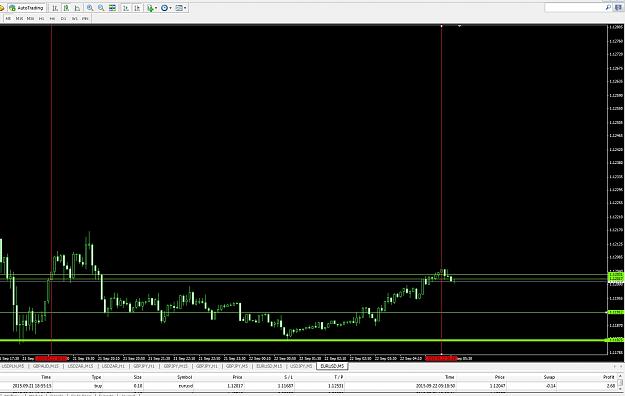Click the profit value 2.68 cell

611,386
